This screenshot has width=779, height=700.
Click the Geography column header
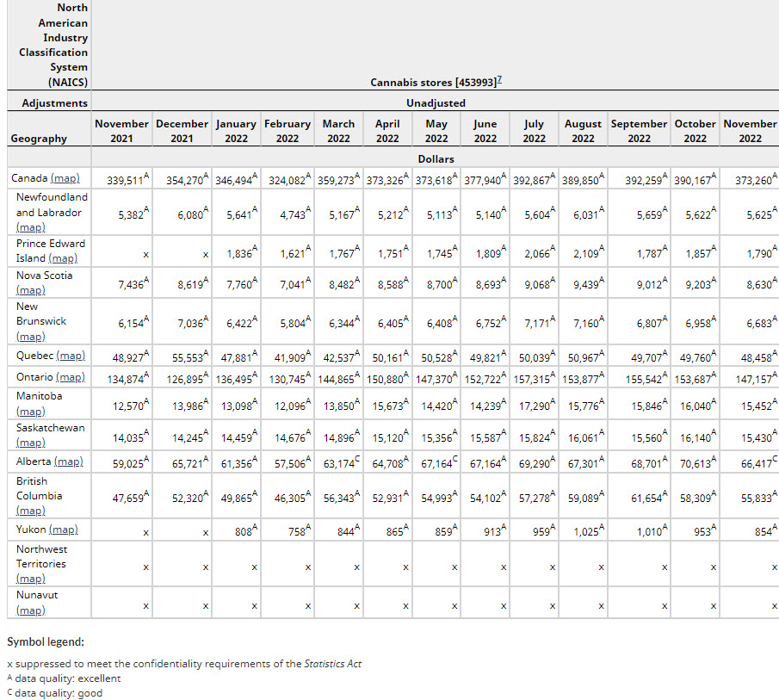[x=39, y=139]
